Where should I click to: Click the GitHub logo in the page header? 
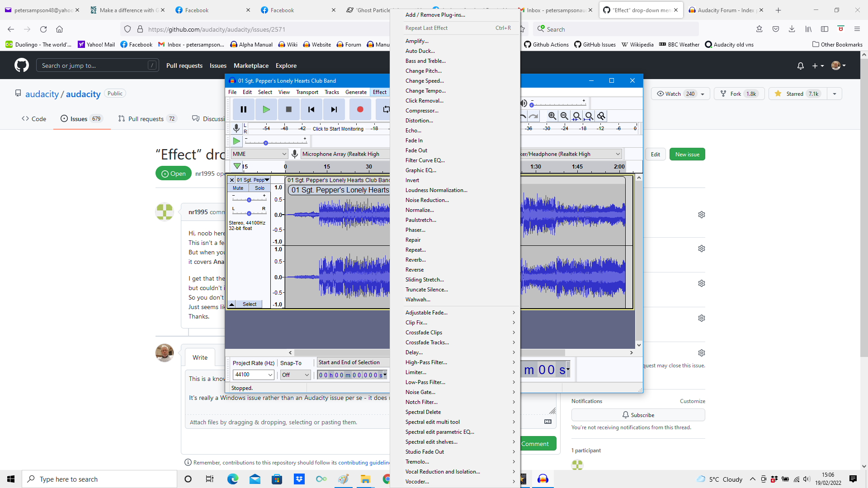(21, 65)
